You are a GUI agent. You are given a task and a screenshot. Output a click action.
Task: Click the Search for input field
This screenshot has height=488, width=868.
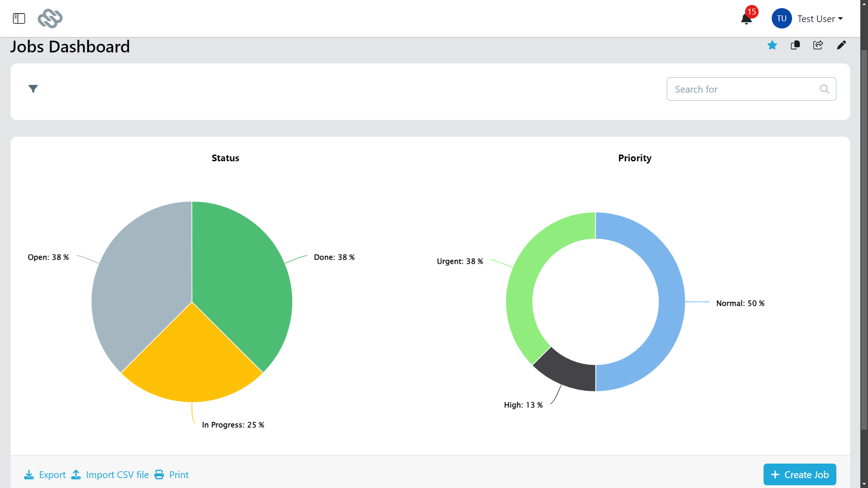coord(741,89)
